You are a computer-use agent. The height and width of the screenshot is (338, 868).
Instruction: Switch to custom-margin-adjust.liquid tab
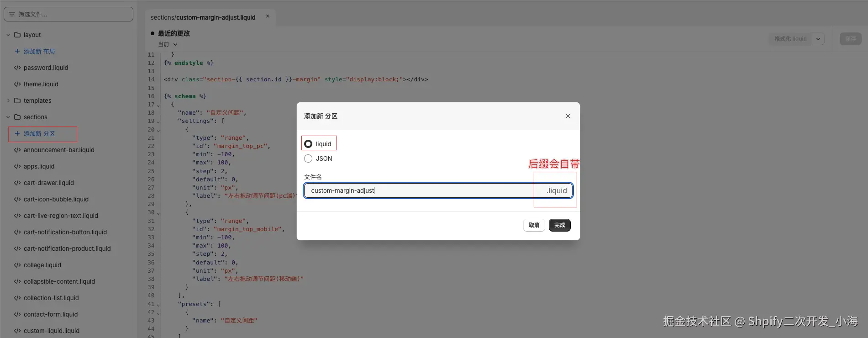click(x=203, y=17)
